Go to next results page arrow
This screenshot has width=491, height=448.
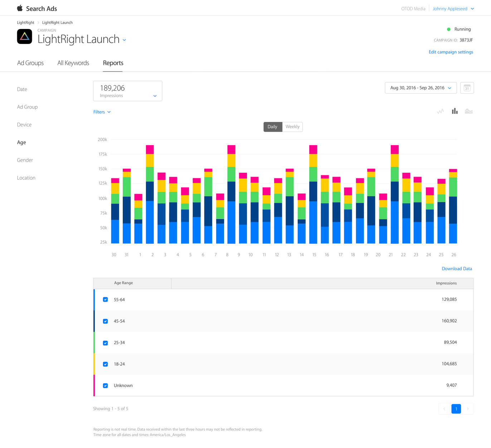click(x=467, y=409)
